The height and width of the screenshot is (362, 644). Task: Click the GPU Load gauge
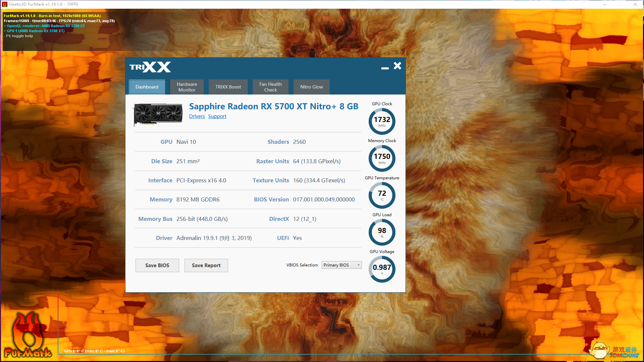pos(382,232)
